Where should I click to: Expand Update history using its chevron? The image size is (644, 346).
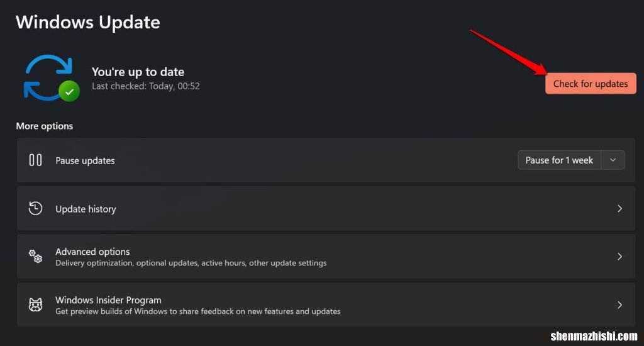[x=619, y=208]
